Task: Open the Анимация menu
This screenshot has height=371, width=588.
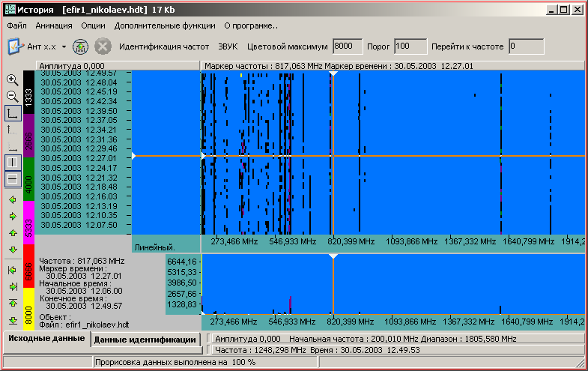Action: [54, 25]
